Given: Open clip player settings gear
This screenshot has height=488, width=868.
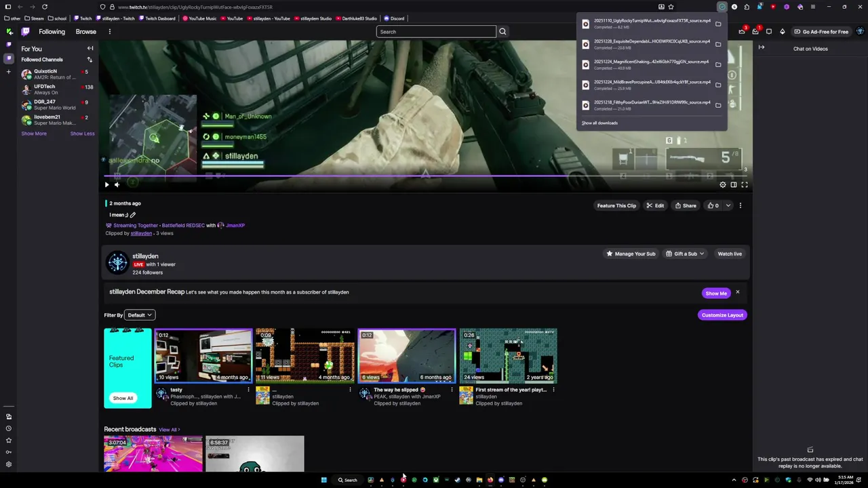Looking at the screenshot, I should pyautogui.click(x=723, y=184).
